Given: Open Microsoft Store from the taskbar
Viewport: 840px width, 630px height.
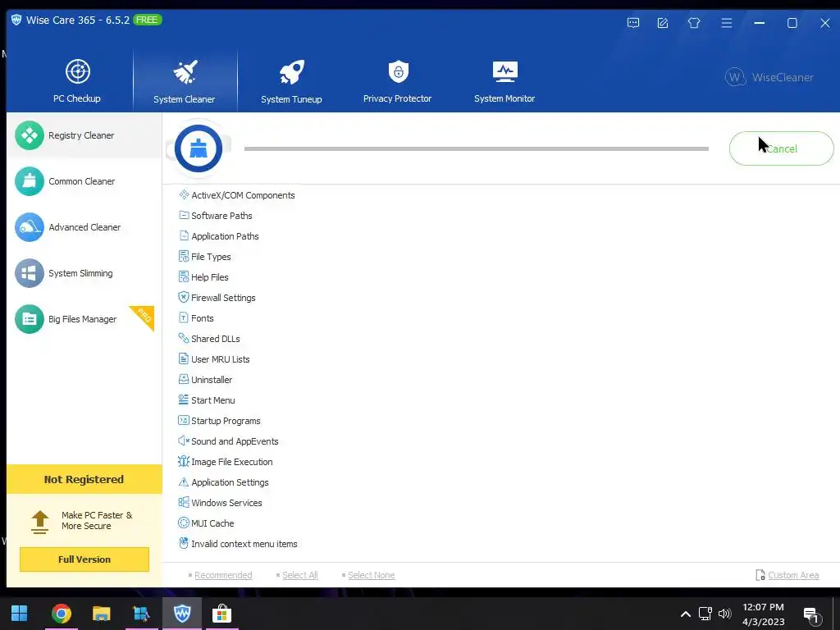Looking at the screenshot, I should 221,614.
